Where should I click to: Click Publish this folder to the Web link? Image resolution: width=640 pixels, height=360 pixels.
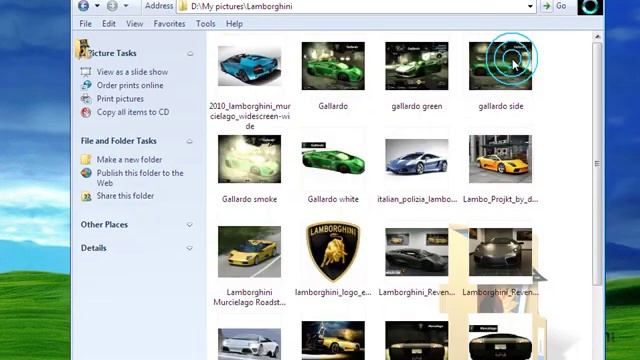click(140, 178)
